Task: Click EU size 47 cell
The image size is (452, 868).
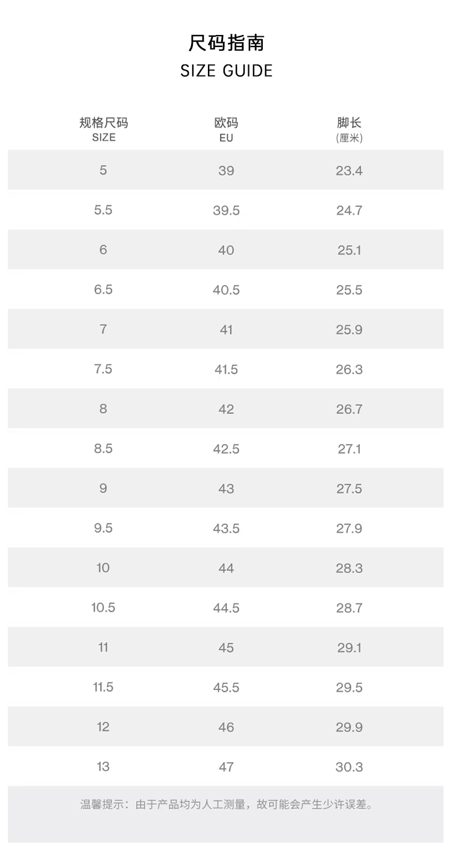Action: pyautogui.click(x=226, y=767)
